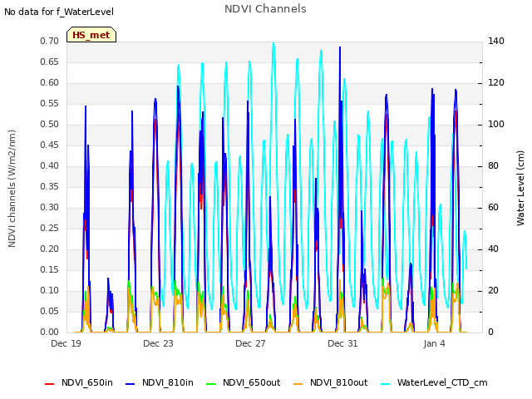
Task: Click the 40 right axis tick label
Action: point(493,249)
